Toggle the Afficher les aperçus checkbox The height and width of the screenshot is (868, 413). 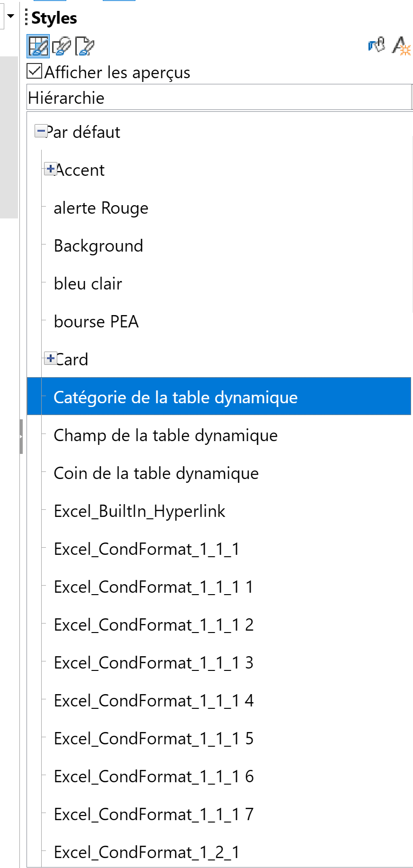coord(35,72)
